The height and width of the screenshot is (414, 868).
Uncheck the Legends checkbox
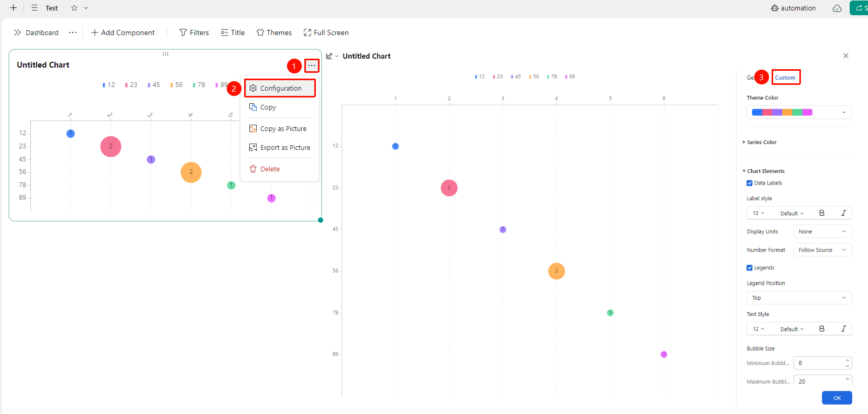750,268
